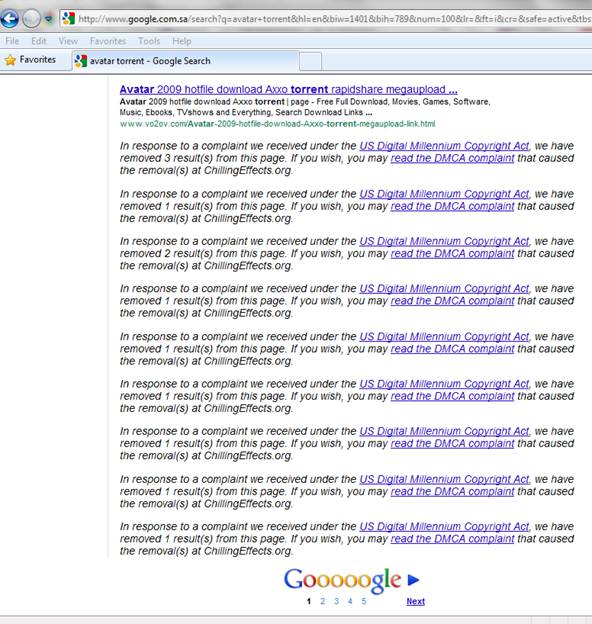This screenshot has width=592, height=624.
Task: Click the Next results link
Action: (415, 601)
